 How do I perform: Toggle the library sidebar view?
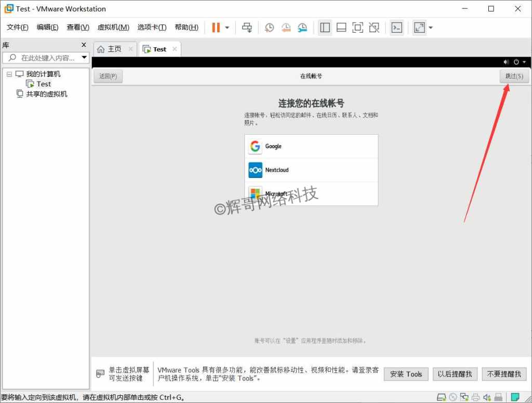325,28
